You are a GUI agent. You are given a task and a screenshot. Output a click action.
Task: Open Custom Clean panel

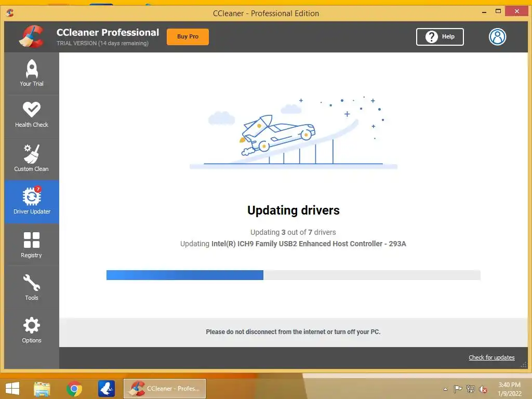[x=32, y=159]
